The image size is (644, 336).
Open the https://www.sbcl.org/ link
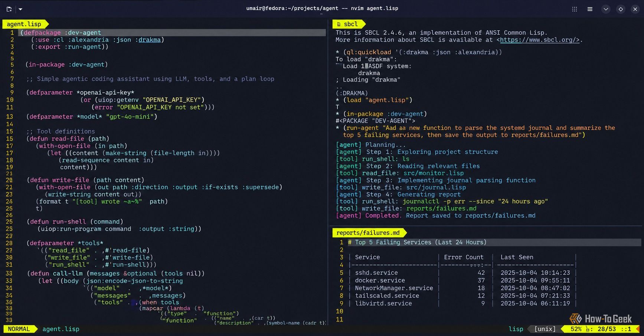[539, 40]
